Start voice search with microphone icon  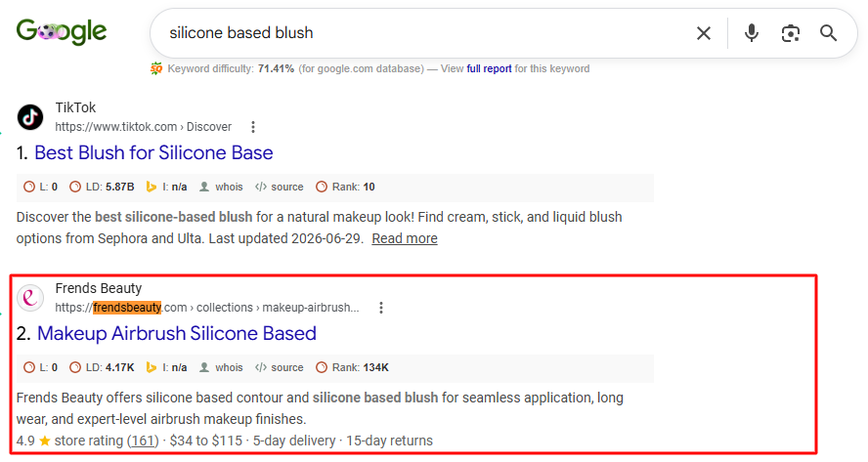(x=752, y=33)
